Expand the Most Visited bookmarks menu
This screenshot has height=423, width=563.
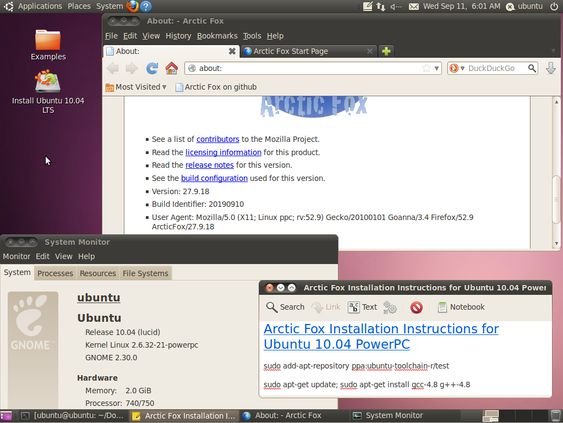point(136,87)
